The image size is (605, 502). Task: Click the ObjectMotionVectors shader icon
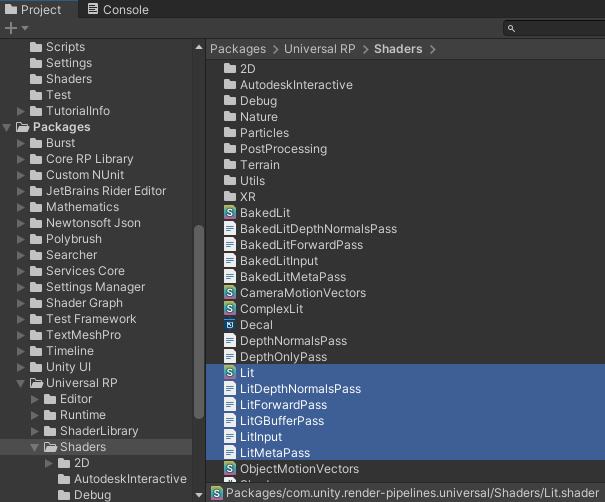[230, 468]
